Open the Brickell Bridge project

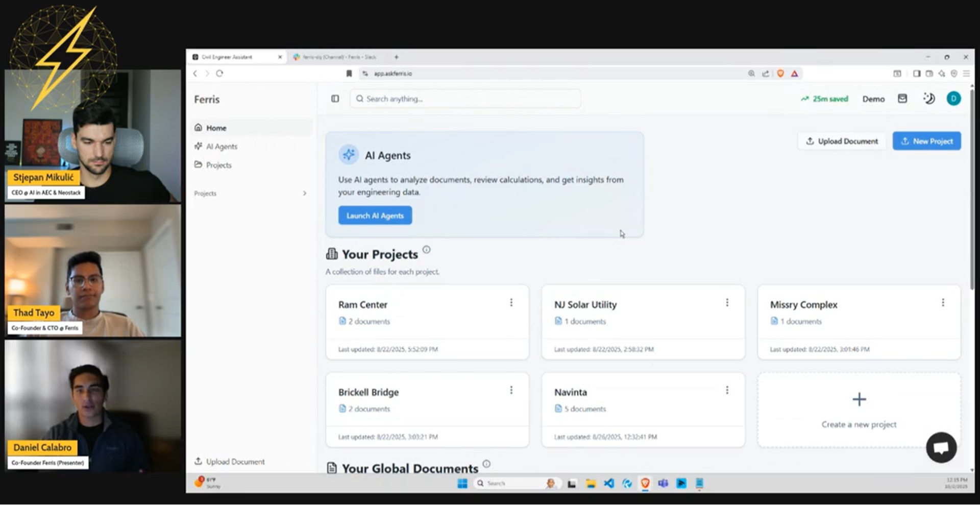(x=427, y=410)
